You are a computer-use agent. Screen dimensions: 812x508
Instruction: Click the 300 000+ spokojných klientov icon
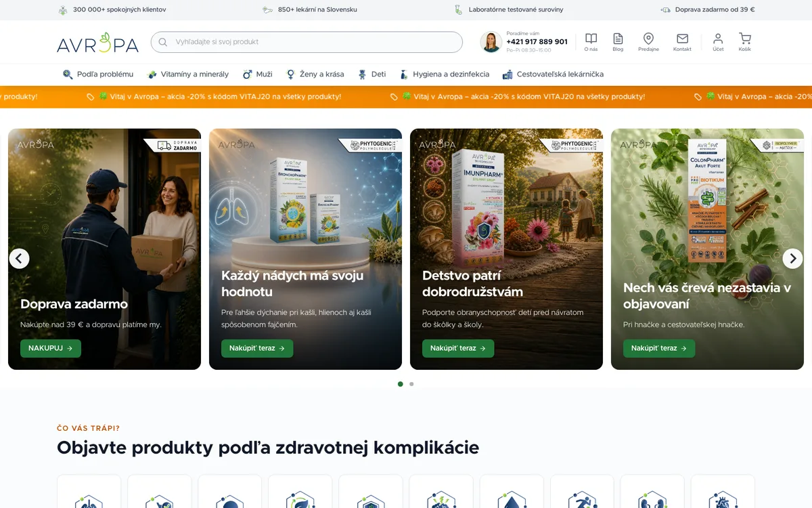click(63, 10)
